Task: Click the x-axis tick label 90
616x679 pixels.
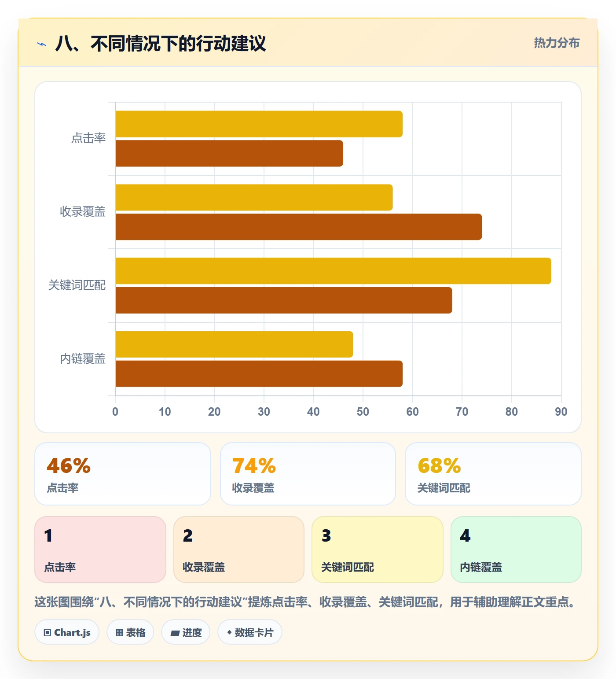Action: [561, 412]
